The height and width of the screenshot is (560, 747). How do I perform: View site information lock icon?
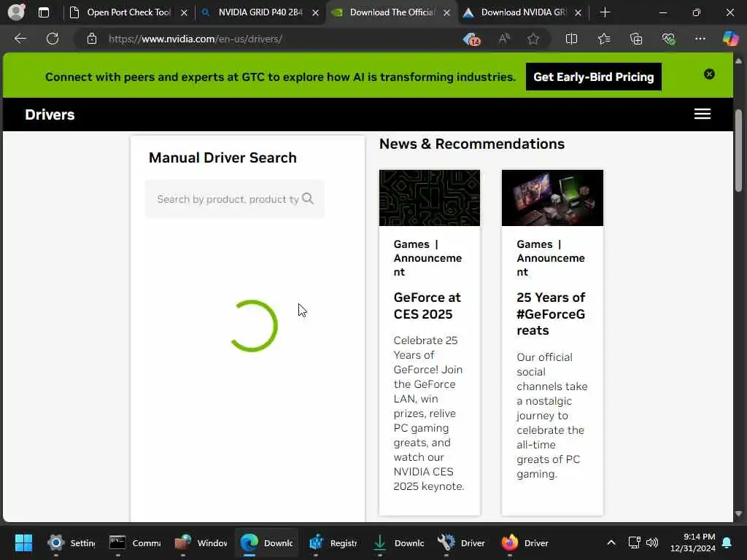coord(92,39)
